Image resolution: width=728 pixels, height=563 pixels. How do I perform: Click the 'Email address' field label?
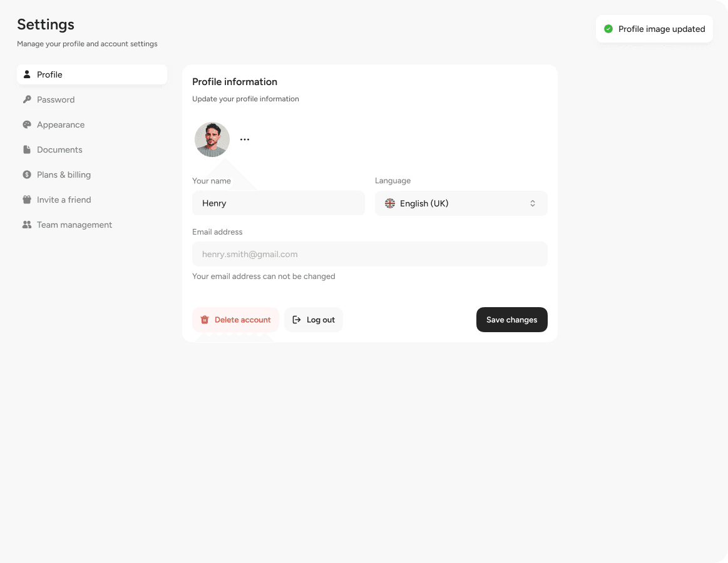pos(217,231)
